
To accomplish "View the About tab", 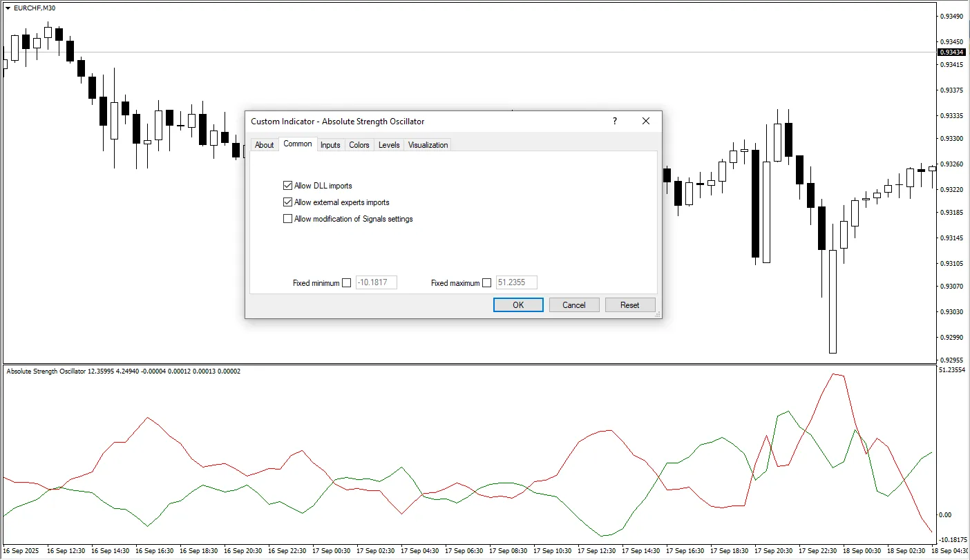I will point(265,144).
